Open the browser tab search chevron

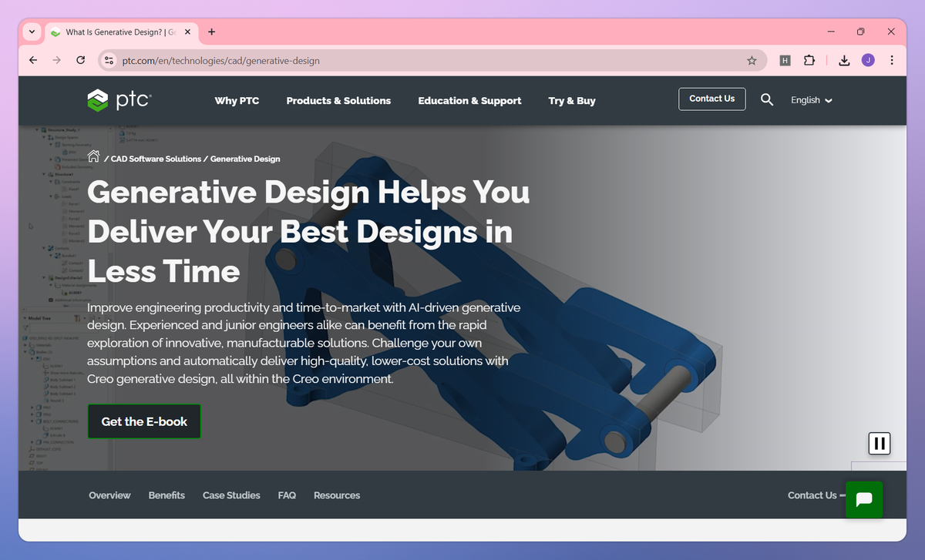click(x=32, y=32)
